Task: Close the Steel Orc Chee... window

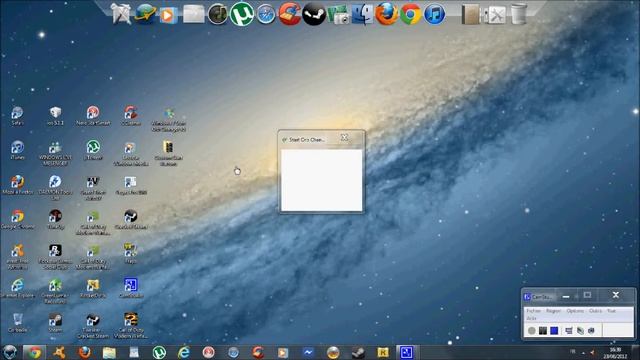Action: [x=344, y=138]
